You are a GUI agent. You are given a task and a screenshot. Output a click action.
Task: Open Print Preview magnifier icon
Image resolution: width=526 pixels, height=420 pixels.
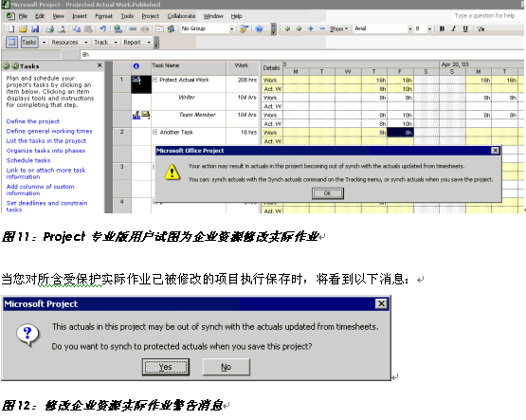pos(62,28)
